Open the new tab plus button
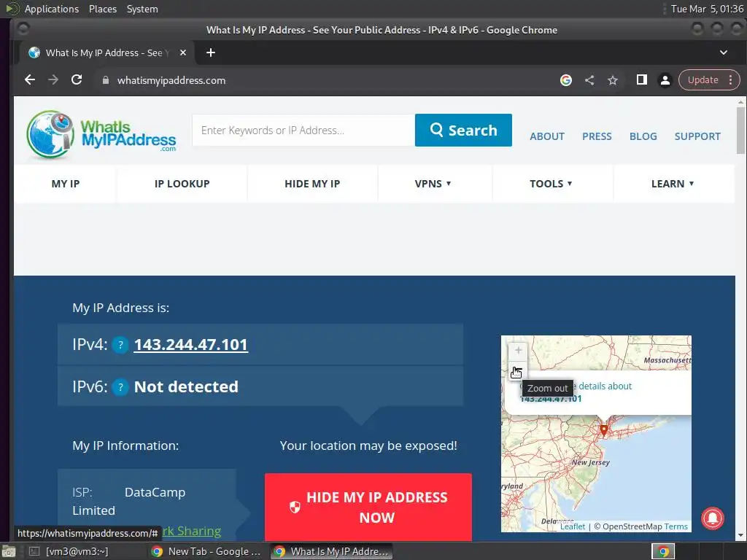Screen dimensions: 747x560 click(211, 52)
